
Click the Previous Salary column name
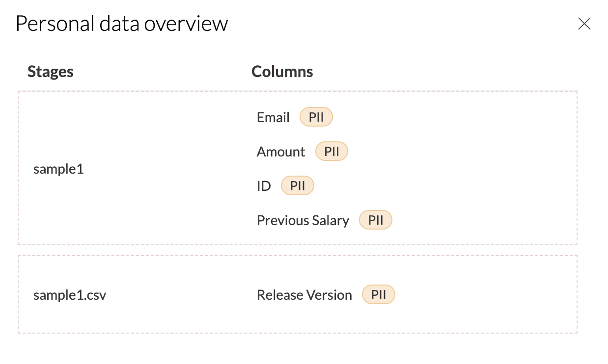303,221
